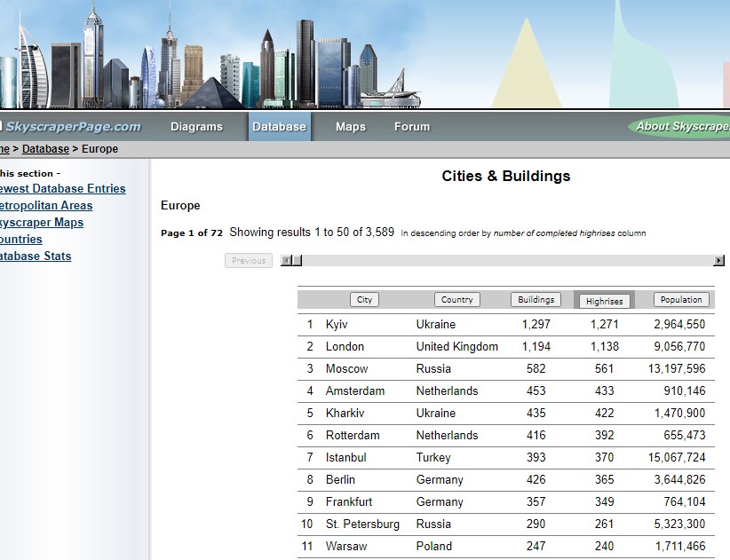The height and width of the screenshot is (560, 730).
Task: Click the left arrow on page scrollbar
Action: point(285,261)
